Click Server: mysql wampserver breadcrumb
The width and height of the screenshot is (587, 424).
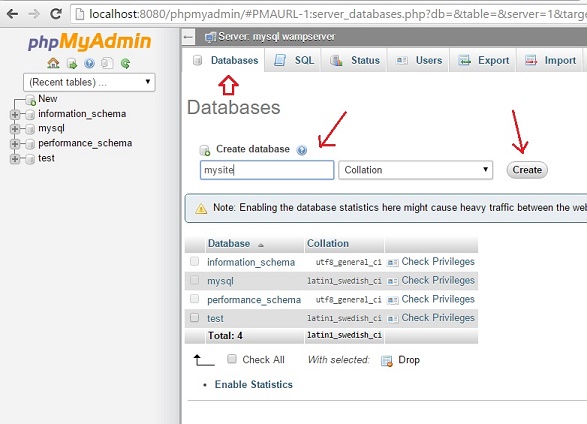[x=277, y=37]
